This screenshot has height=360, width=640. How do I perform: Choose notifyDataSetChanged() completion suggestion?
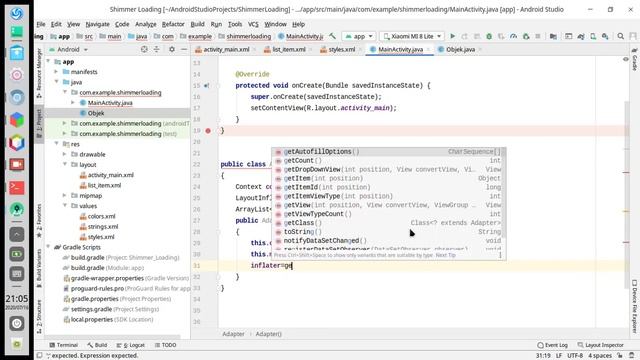tap(388, 241)
